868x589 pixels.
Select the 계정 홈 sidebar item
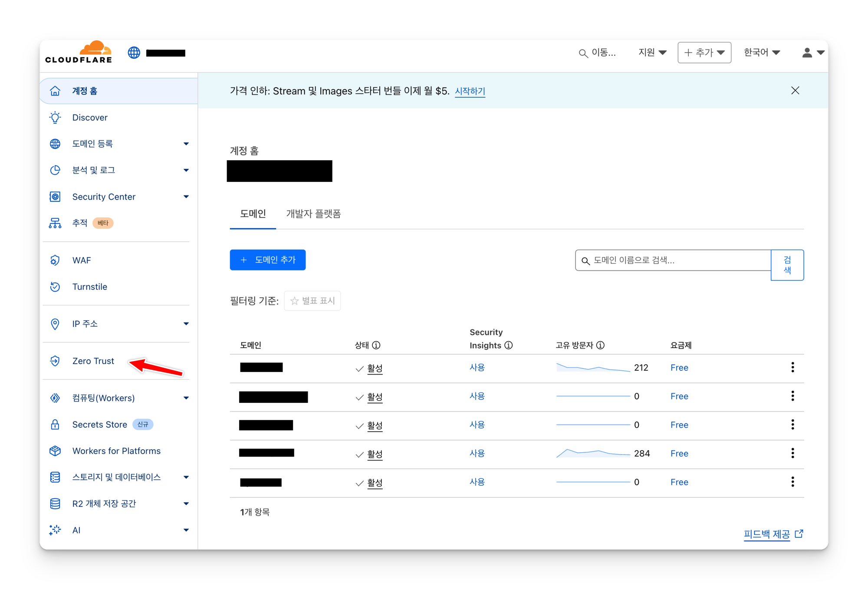85,91
